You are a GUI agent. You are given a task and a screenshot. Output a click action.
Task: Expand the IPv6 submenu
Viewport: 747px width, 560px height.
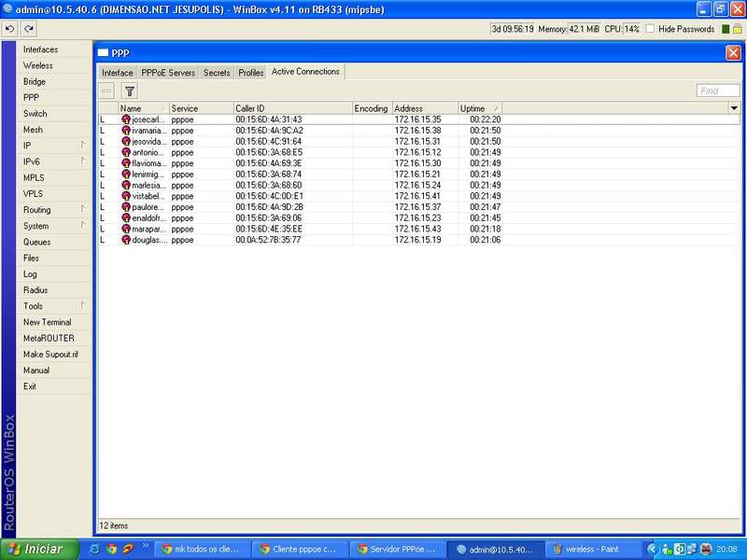(x=83, y=161)
